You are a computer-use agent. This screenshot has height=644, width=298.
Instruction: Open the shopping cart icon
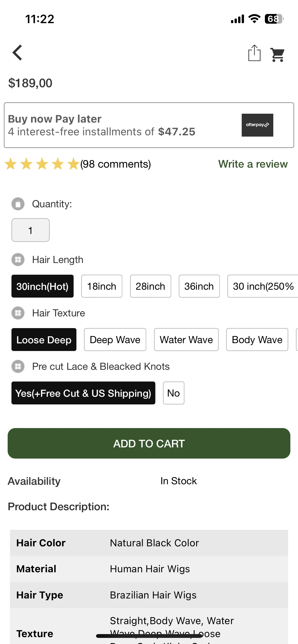pos(277,55)
